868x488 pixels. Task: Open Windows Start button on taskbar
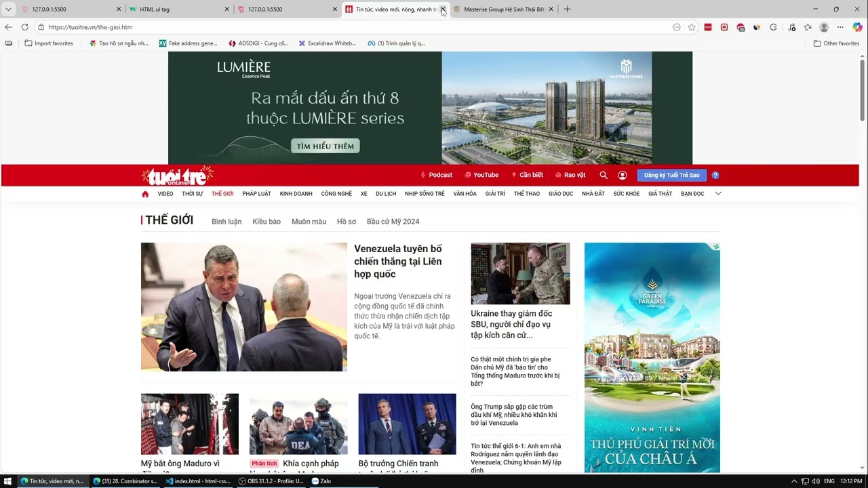[x=8, y=481]
